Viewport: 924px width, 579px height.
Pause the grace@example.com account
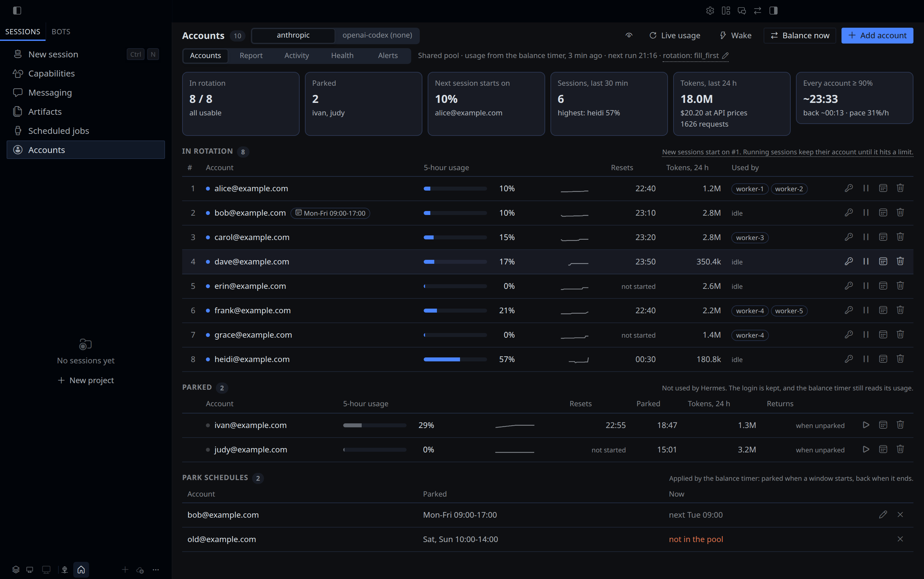coord(866,334)
